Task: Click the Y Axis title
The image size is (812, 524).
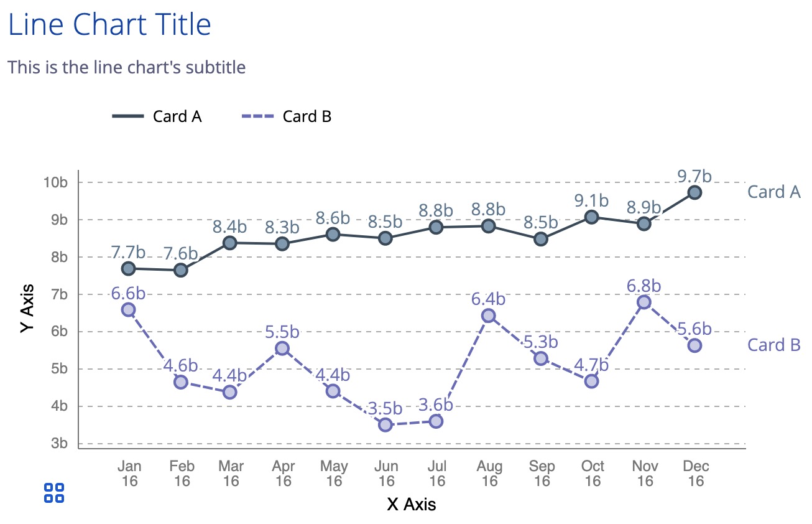Action: (27, 309)
